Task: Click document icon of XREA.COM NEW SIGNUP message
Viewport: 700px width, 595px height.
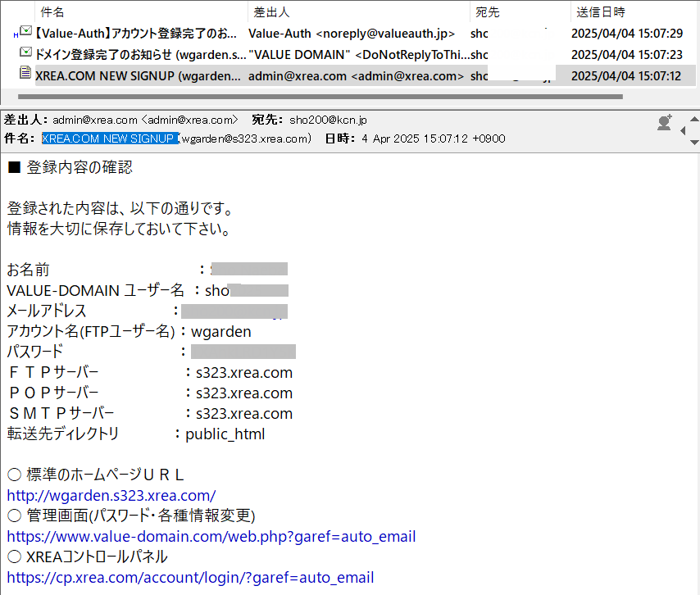Action: pyautogui.click(x=25, y=75)
